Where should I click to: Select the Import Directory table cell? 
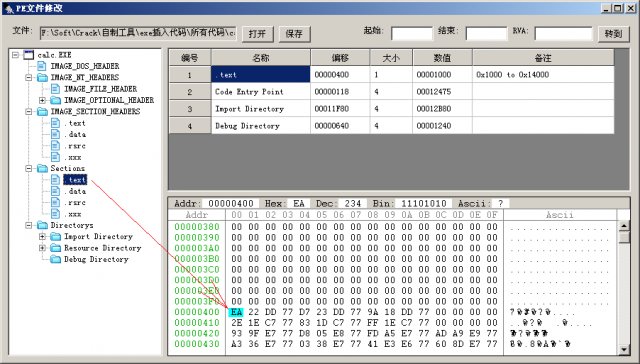pyautogui.click(x=261, y=109)
